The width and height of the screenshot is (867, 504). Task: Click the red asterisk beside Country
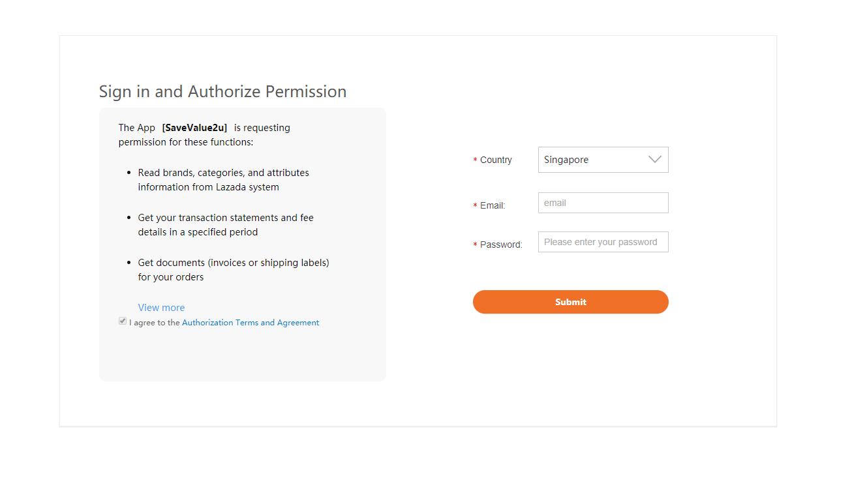(475, 161)
